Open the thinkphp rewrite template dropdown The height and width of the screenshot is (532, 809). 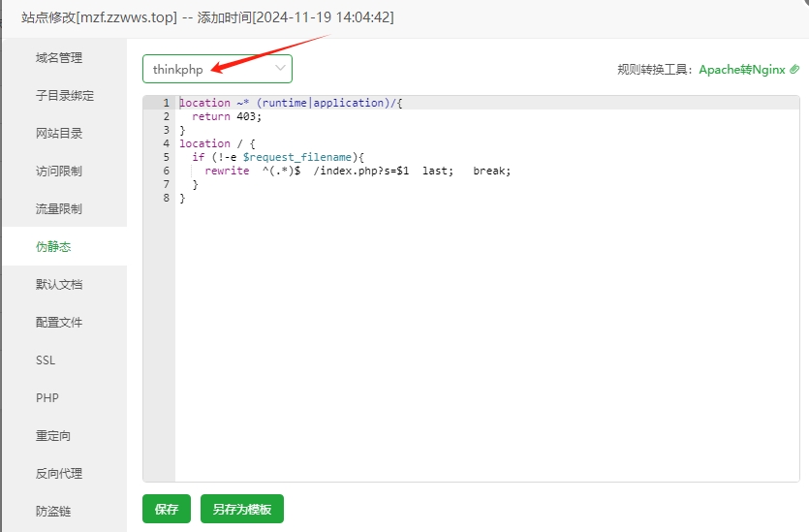point(217,69)
